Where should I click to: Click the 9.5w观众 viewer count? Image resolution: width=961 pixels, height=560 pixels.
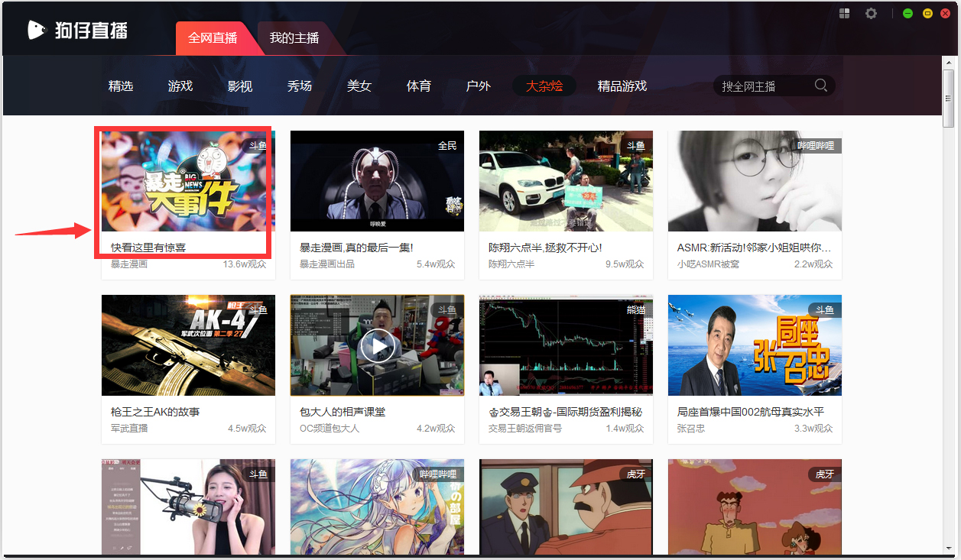click(x=625, y=264)
